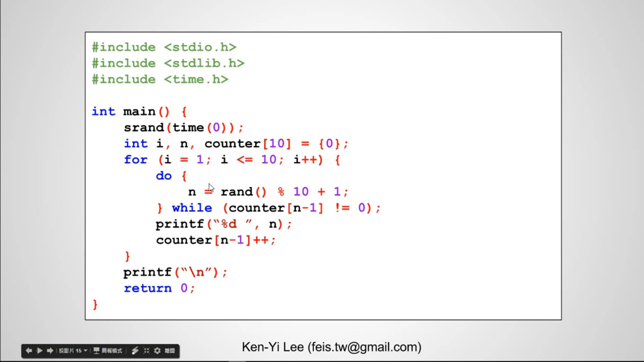Click the 離開 exit button
The width and height of the screenshot is (644, 362).
point(170,351)
